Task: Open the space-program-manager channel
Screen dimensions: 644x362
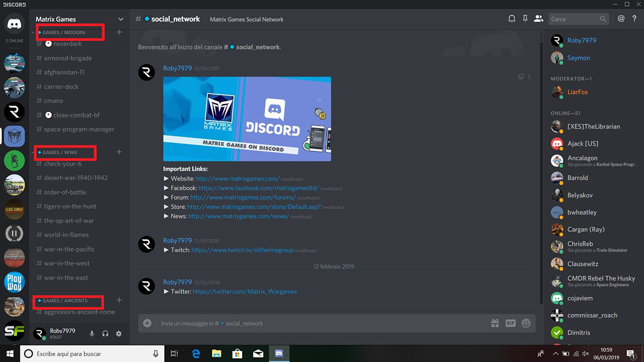Action: [x=79, y=129]
